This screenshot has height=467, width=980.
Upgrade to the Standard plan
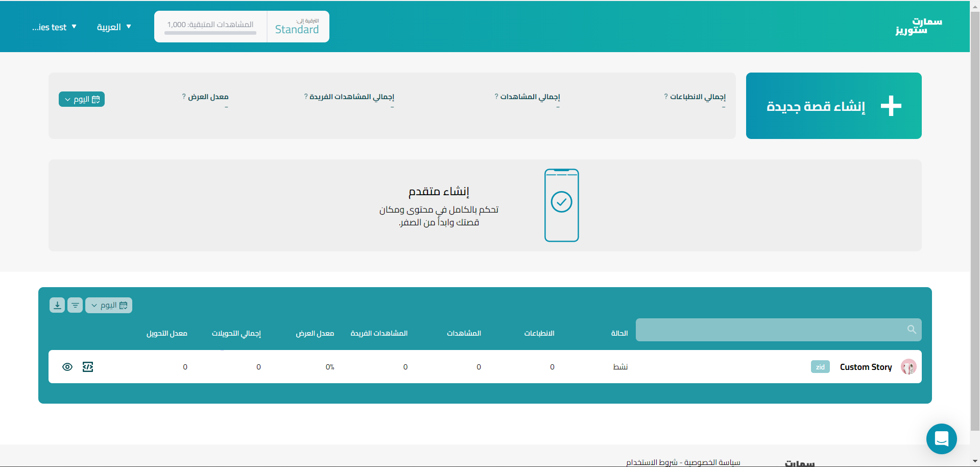pos(297,27)
